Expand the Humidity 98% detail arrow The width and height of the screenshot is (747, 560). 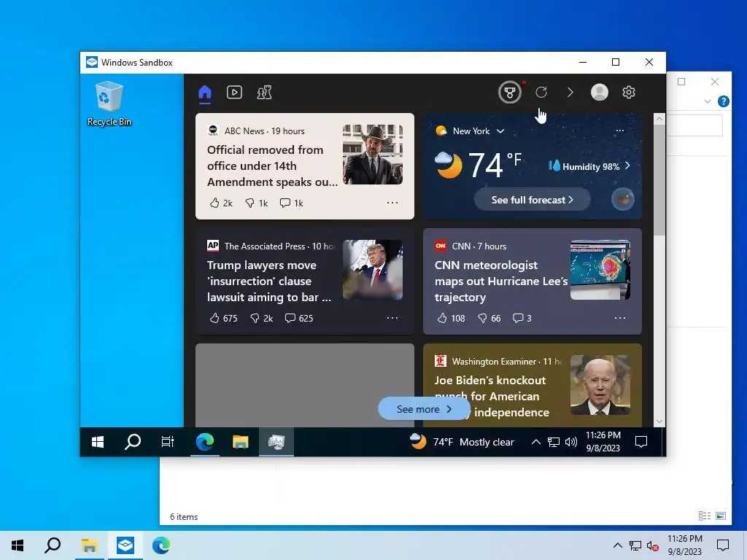coord(627,166)
